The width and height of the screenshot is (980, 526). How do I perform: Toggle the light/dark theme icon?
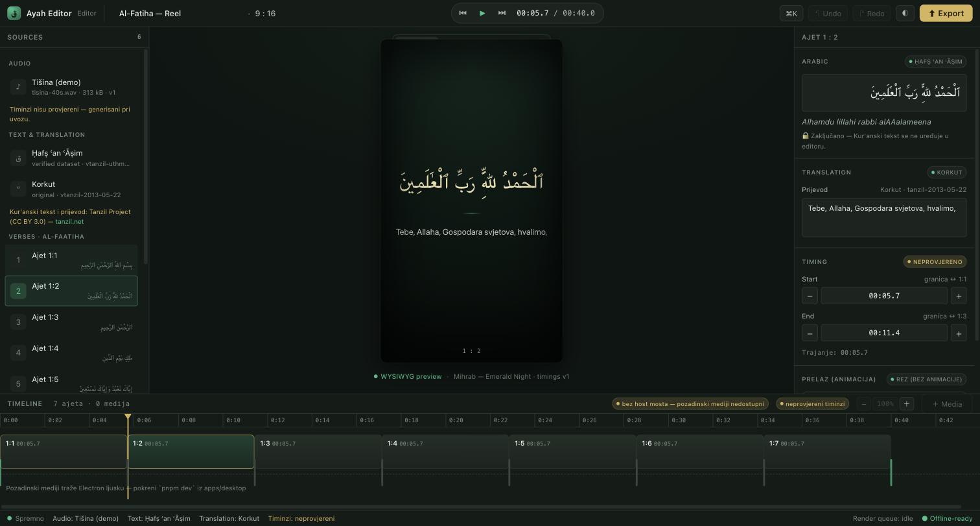pos(905,13)
